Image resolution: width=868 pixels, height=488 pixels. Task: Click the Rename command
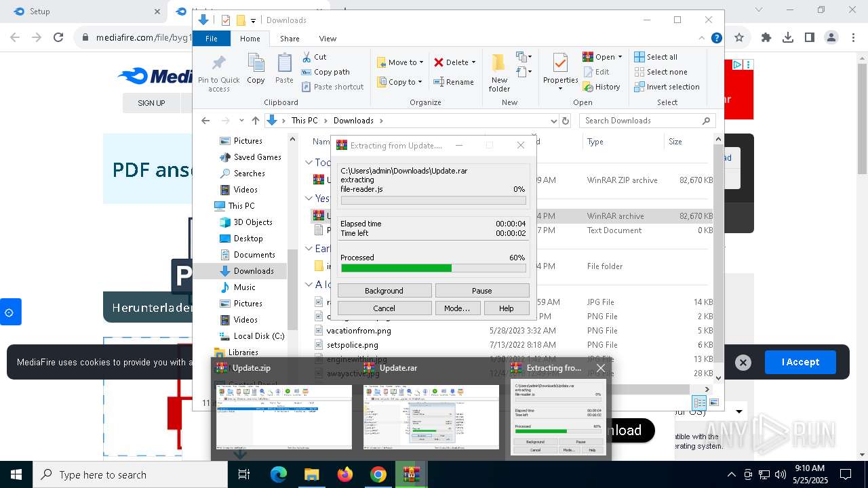454,82
